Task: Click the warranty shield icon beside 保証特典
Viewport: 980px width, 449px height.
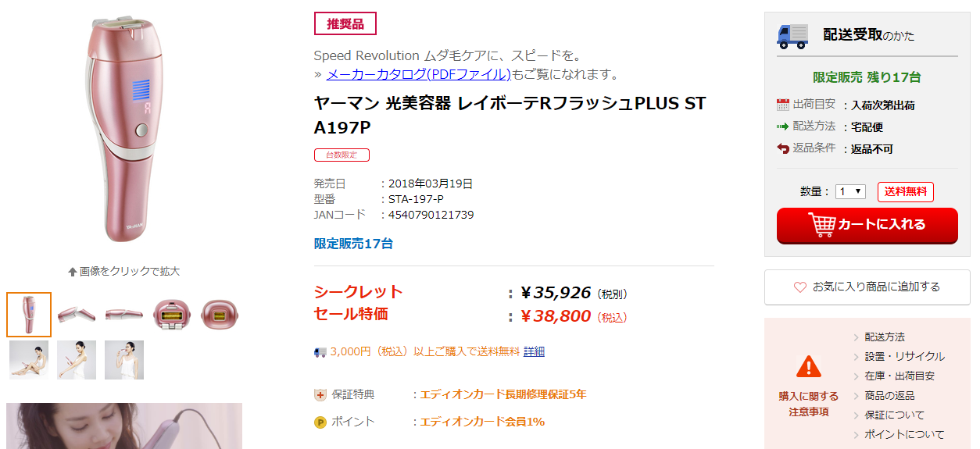Action: (x=320, y=395)
